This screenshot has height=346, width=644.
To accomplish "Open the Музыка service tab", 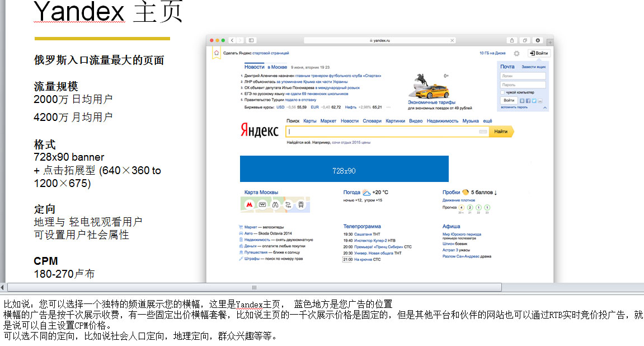I will click(x=470, y=121).
